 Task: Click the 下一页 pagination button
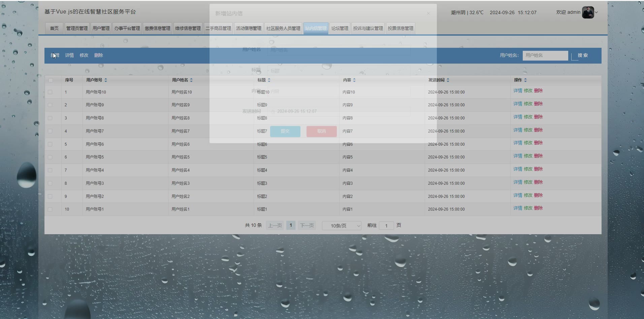click(307, 225)
